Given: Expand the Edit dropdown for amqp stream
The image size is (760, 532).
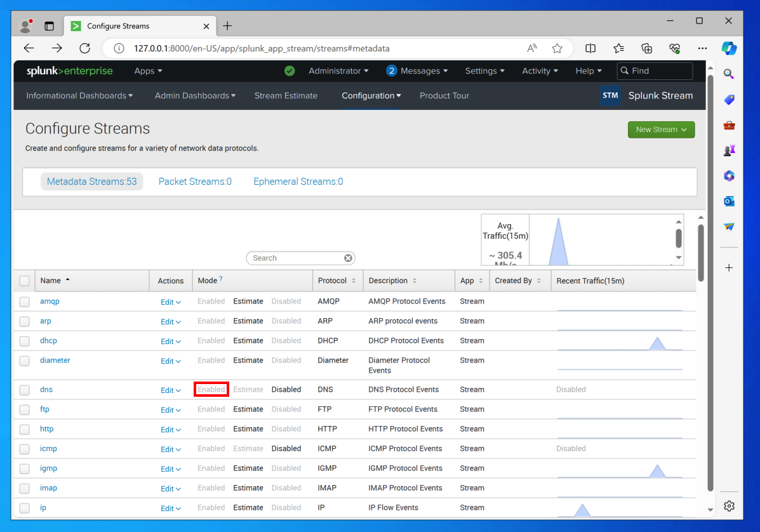Looking at the screenshot, I should 170,302.
